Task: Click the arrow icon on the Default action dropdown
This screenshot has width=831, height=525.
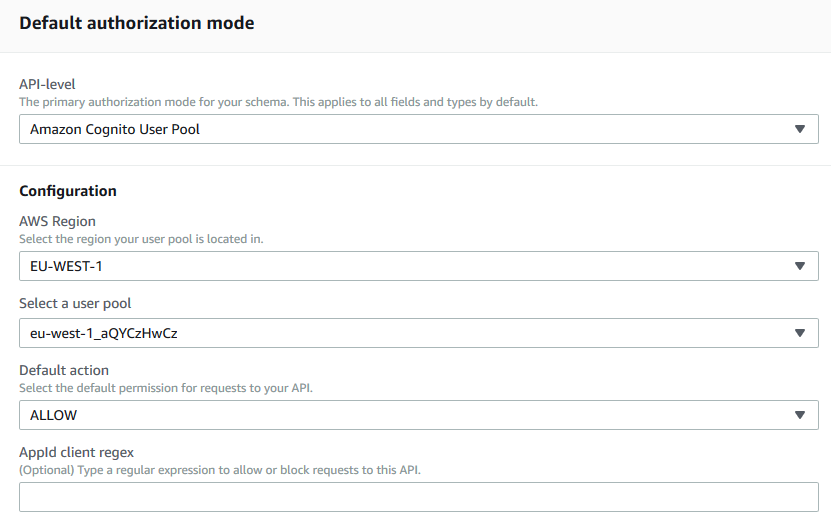Action: click(799, 415)
